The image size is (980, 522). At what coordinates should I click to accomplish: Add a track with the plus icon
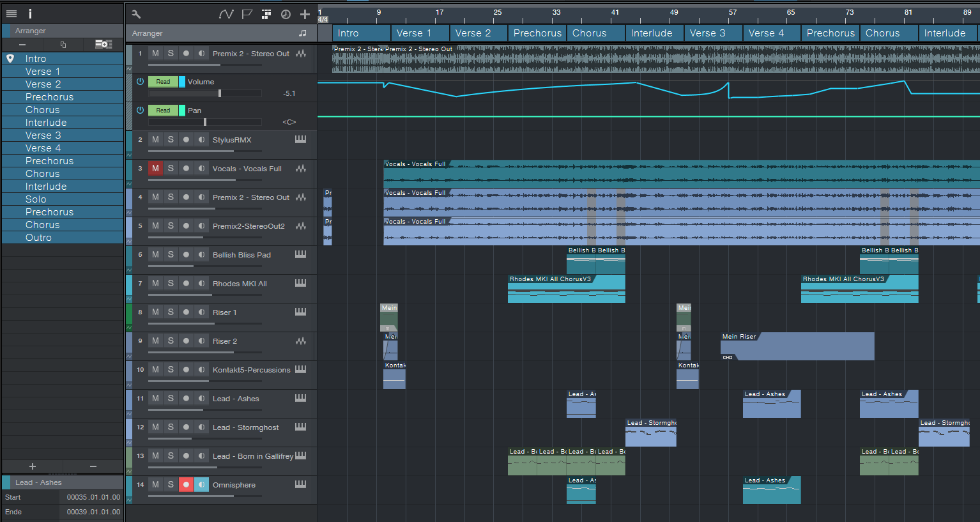[x=305, y=14]
